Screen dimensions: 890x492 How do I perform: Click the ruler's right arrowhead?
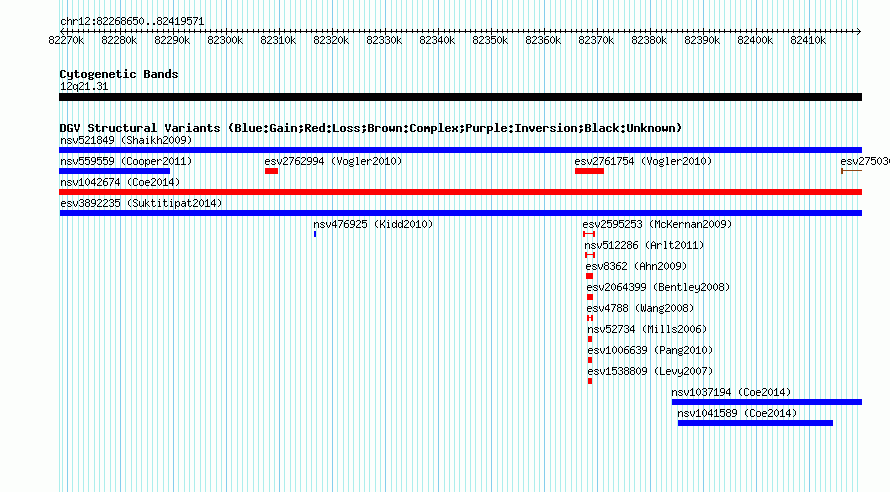[x=859, y=31]
